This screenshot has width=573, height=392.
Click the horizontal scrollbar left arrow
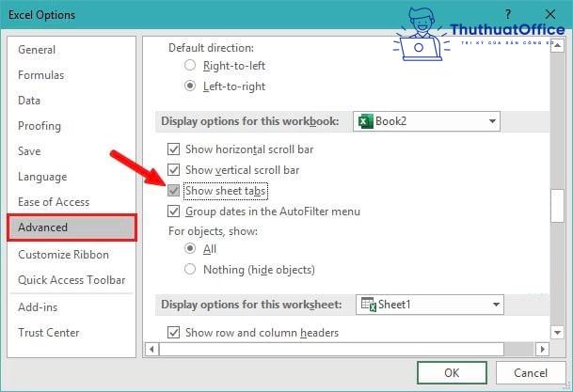coord(152,350)
